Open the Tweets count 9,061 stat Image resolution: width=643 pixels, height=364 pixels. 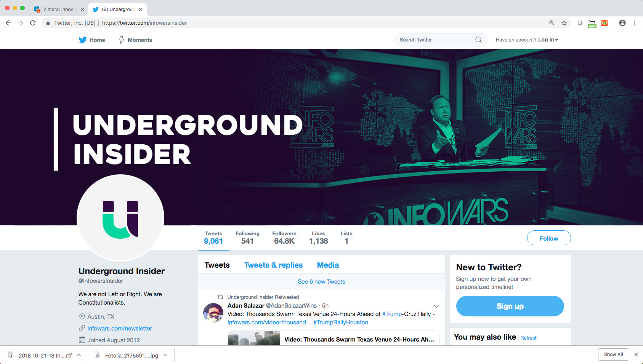213,238
